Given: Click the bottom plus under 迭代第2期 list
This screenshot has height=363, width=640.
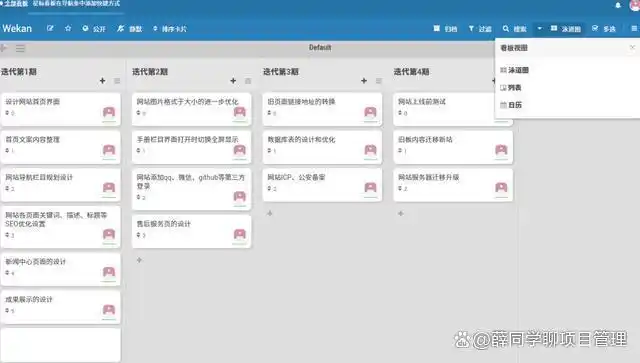Looking at the screenshot, I should click(139, 260).
